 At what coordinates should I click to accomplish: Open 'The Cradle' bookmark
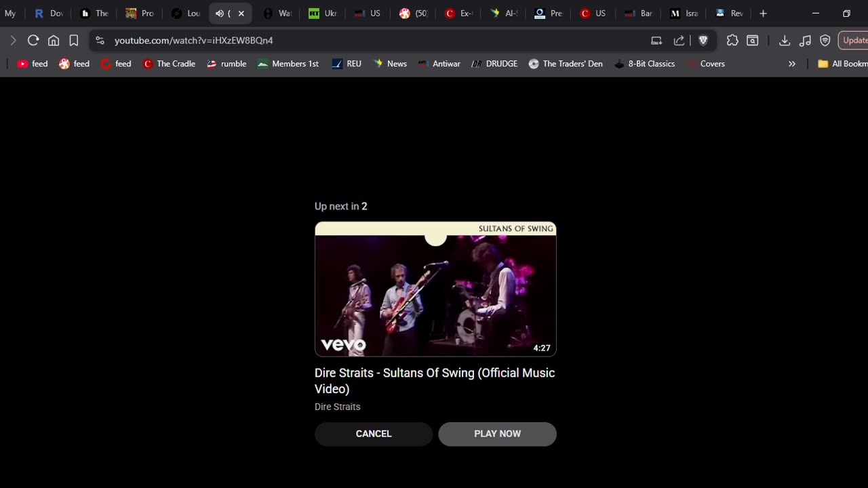tap(169, 64)
